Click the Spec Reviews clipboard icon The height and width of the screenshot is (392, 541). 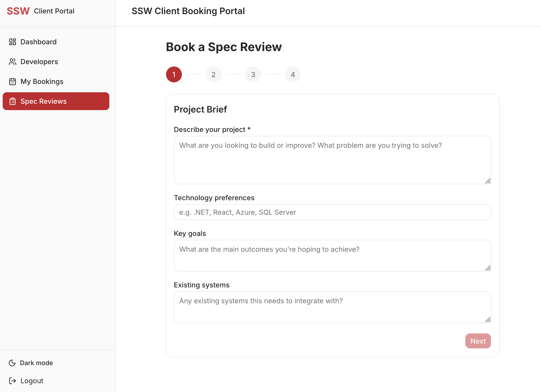click(13, 101)
